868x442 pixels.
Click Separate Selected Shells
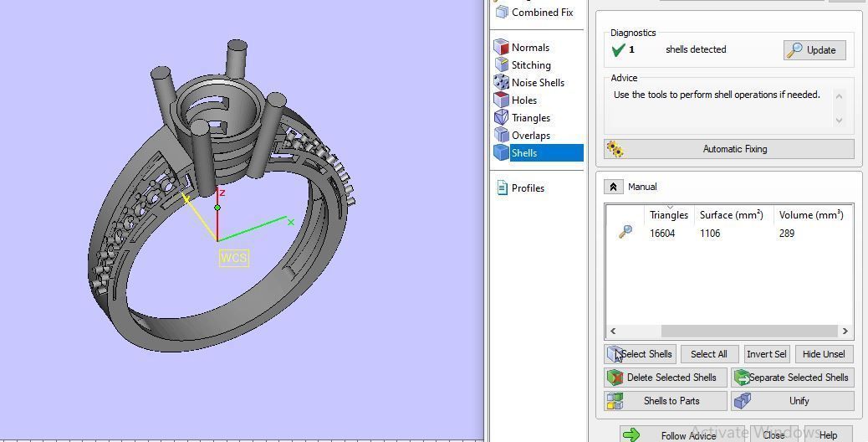792,378
